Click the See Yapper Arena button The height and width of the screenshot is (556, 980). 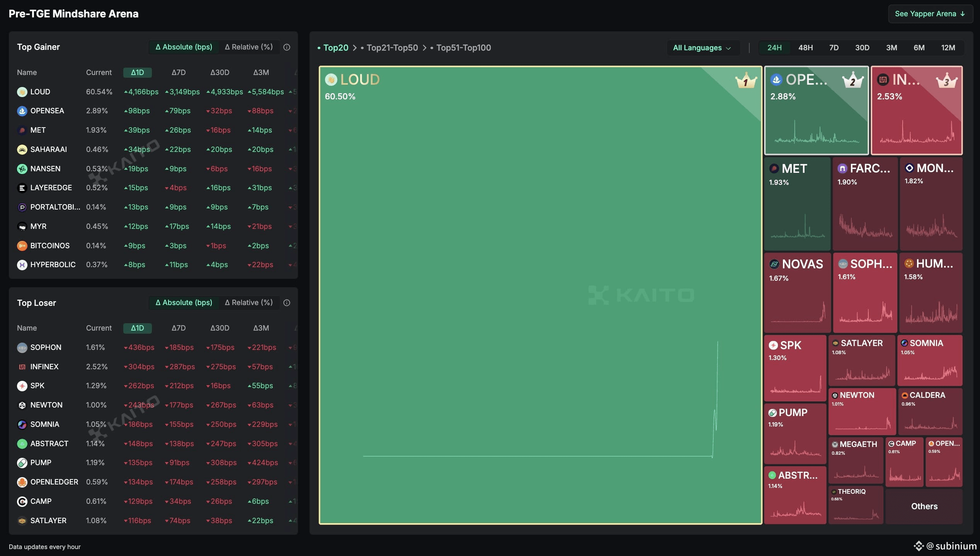[930, 14]
